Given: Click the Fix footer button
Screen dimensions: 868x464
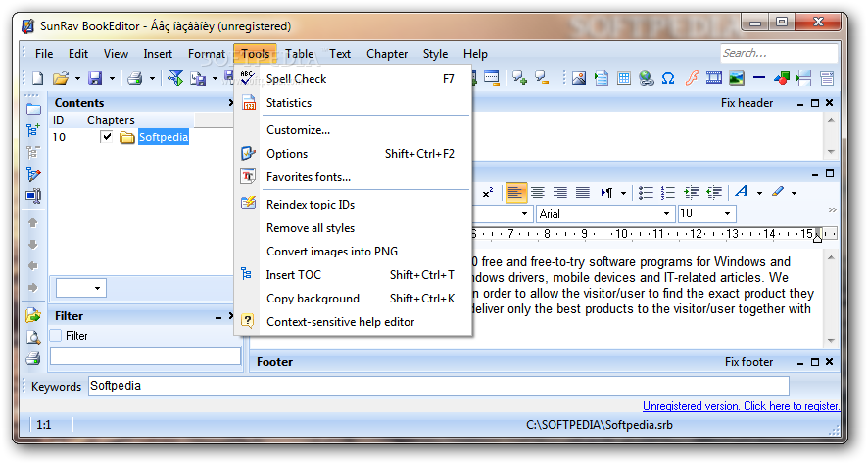Looking at the screenshot, I should pyautogui.click(x=748, y=362).
